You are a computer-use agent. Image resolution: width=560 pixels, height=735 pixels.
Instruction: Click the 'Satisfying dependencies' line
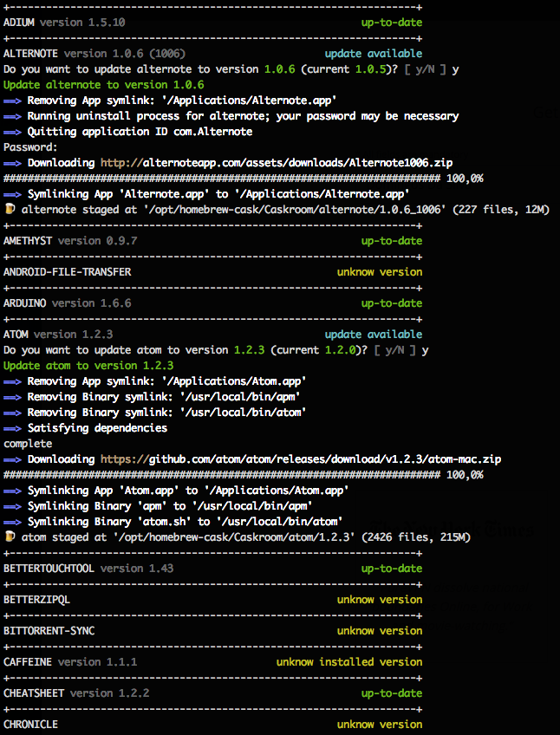pos(85,428)
